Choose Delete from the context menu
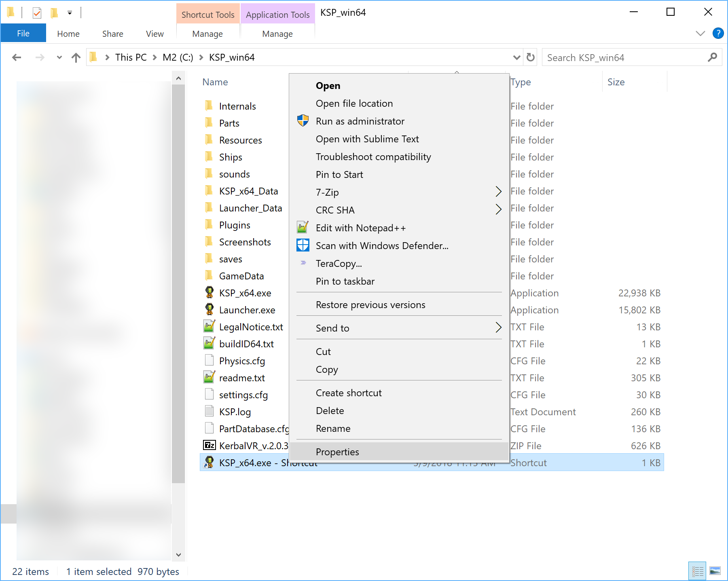The image size is (728, 581). point(399,410)
